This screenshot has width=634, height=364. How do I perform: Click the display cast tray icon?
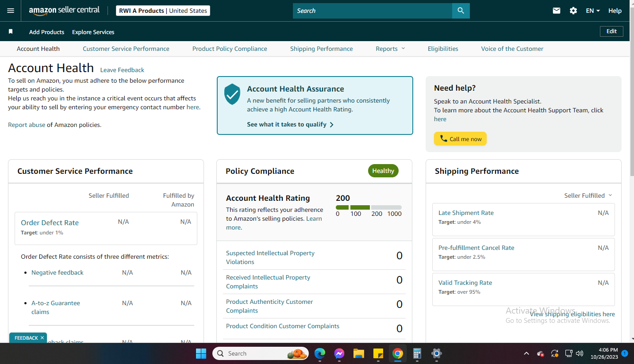click(x=569, y=353)
